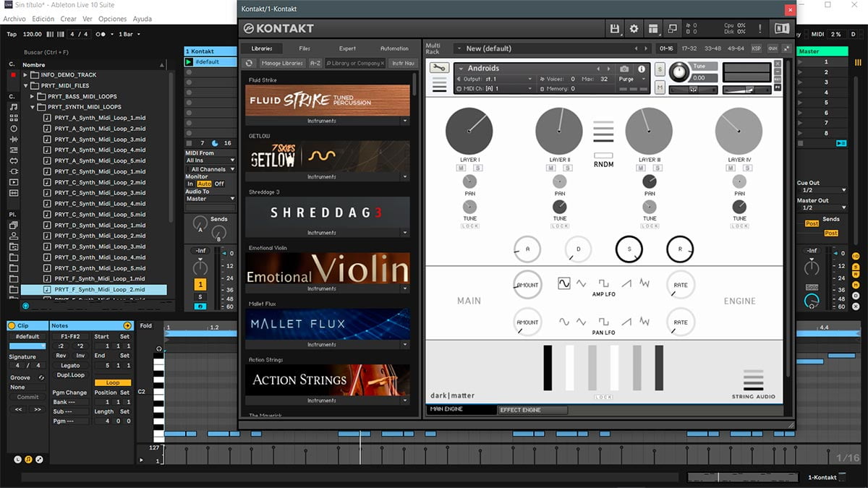This screenshot has width=868, height=488.
Task: Open the EFFECT ENGINE page
Action: coord(532,410)
